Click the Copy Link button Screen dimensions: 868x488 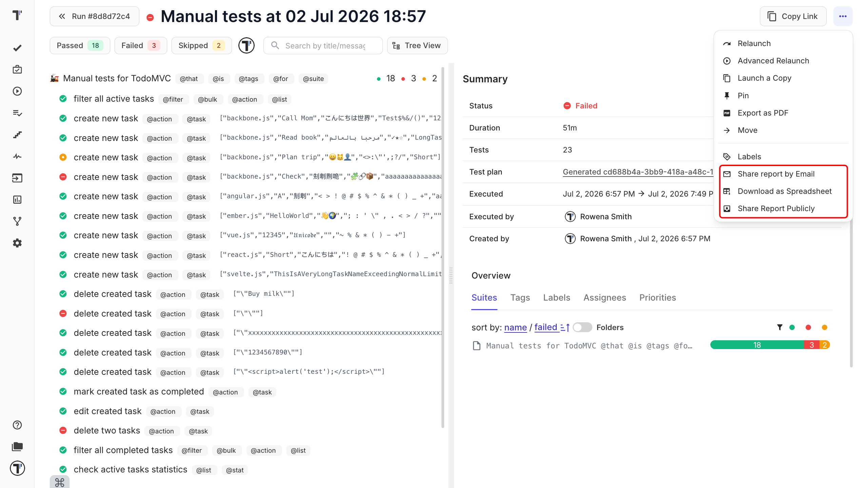tap(793, 16)
